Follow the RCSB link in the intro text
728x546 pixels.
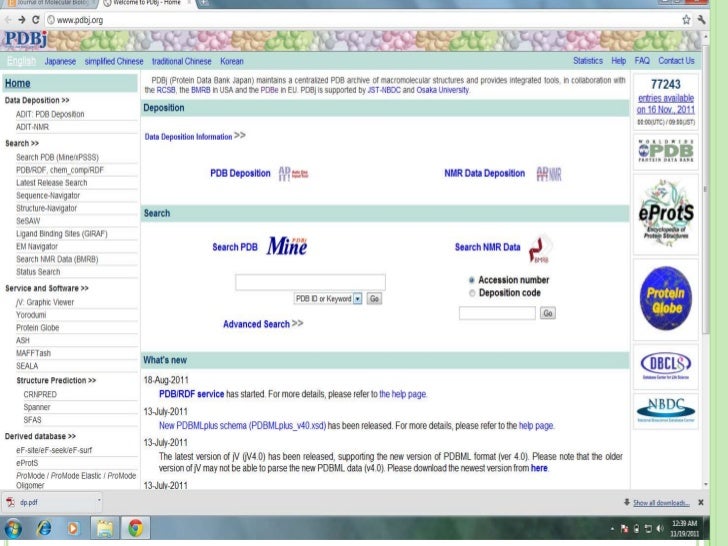click(166, 90)
